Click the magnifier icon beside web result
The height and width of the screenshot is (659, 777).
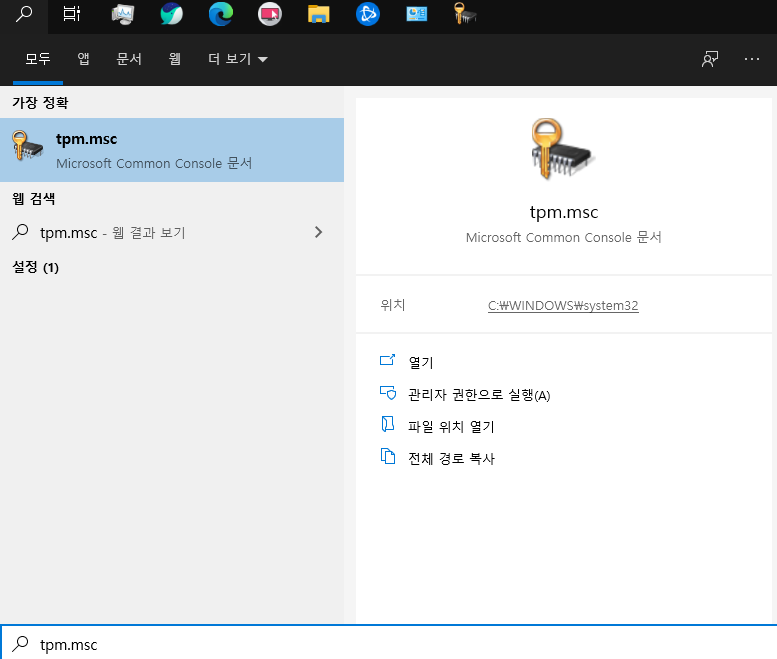20,232
